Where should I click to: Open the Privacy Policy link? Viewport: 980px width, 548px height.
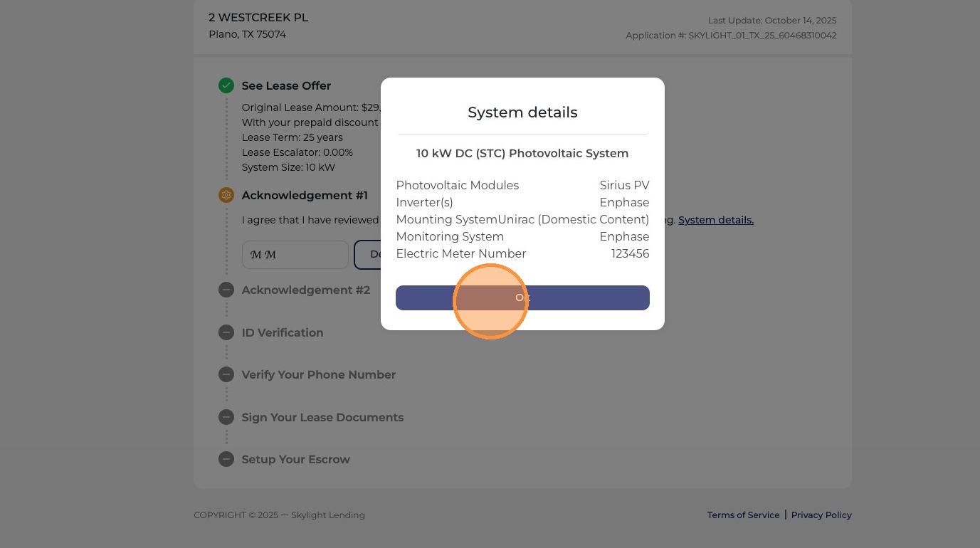pos(821,515)
